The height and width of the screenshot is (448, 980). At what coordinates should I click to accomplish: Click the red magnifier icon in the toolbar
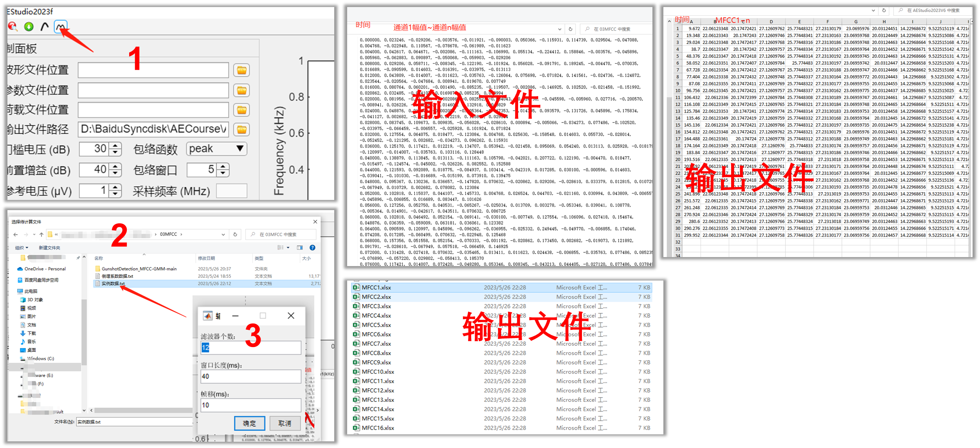tap(13, 27)
